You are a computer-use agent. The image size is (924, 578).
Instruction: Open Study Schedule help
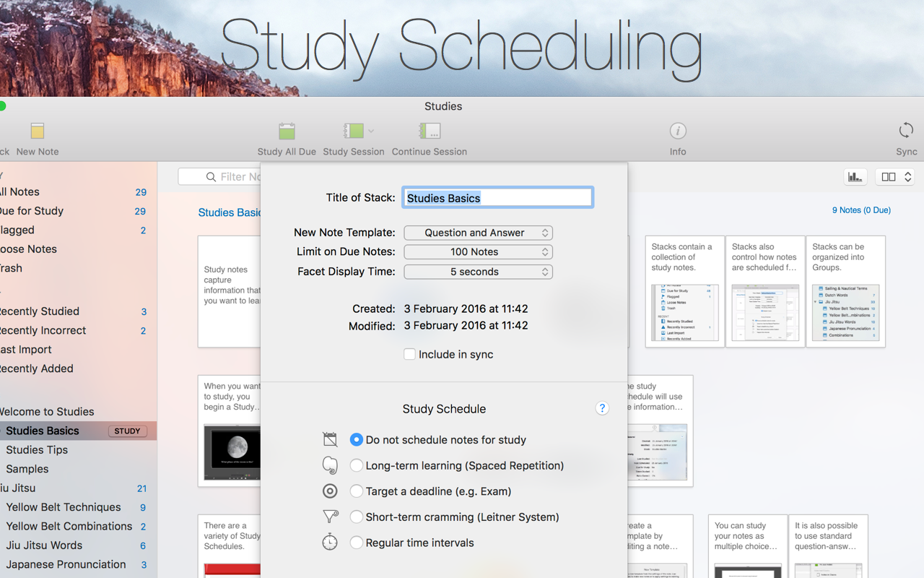pyautogui.click(x=602, y=408)
